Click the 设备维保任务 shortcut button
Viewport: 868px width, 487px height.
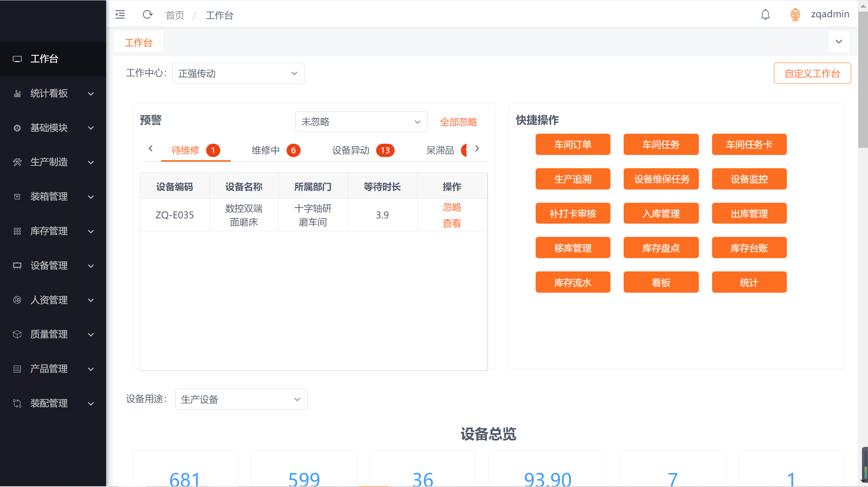click(661, 179)
